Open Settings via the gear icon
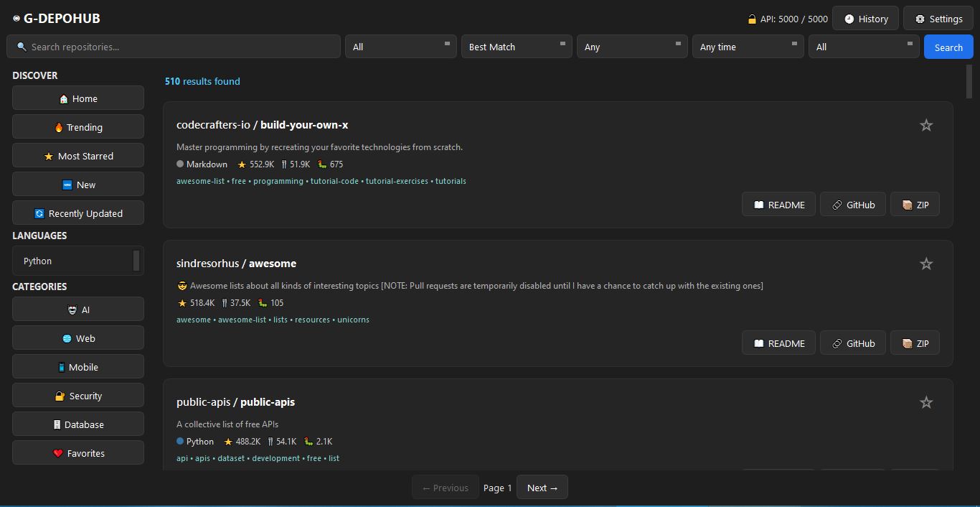The width and height of the screenshot is (980, 507). click(920, 19)
